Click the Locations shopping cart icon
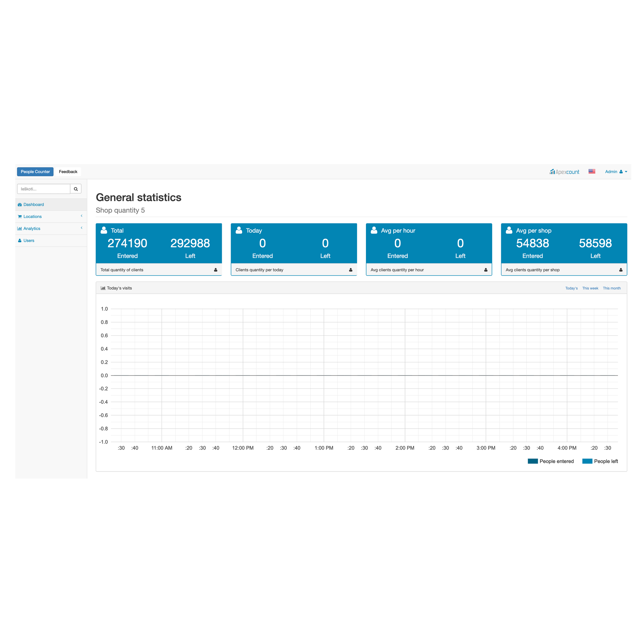 (20, 217)
